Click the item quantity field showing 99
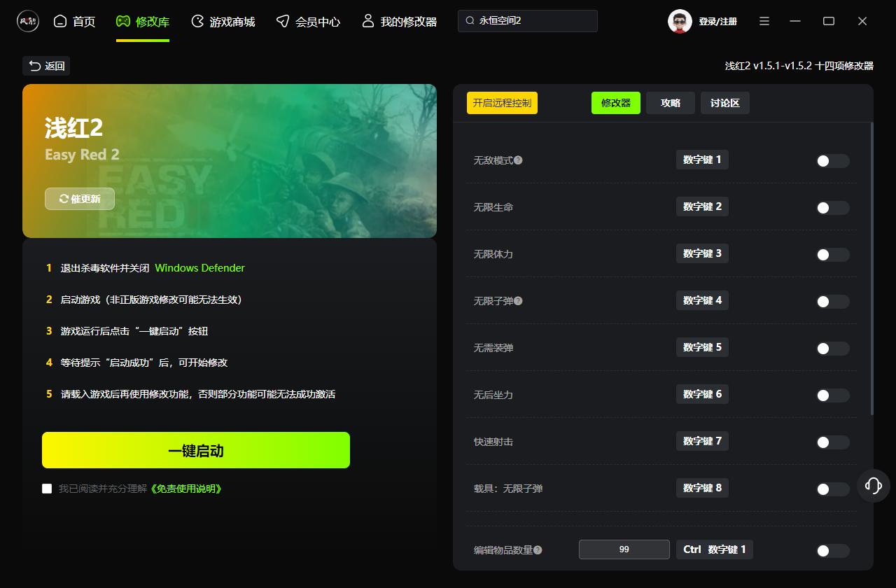The height and width of the screenshot is (588, 896). (624, 549)
